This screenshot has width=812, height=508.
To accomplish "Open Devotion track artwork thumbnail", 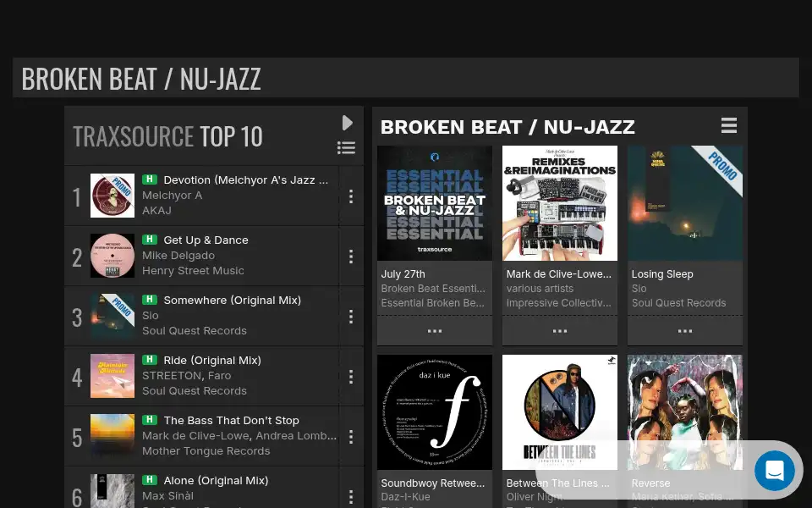I will click(112, 196).
